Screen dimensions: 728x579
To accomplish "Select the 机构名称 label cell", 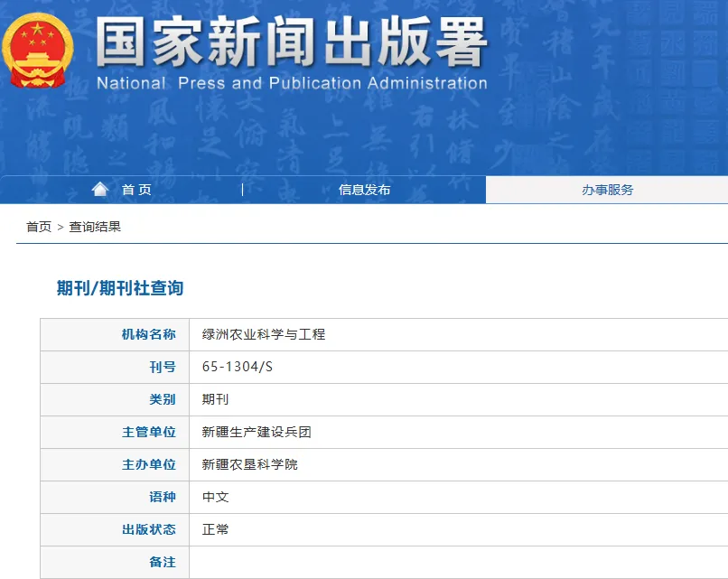I will (x=115, y=335).
